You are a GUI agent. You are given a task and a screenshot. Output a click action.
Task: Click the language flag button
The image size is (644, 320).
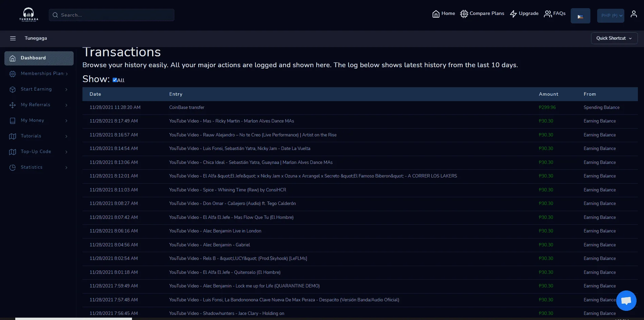tap(581, 16)
